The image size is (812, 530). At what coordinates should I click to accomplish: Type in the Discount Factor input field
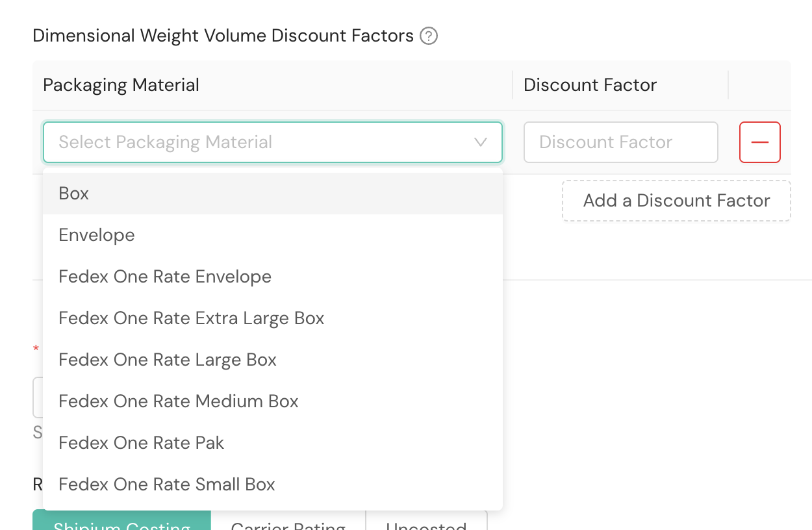[x=620, y=142]
